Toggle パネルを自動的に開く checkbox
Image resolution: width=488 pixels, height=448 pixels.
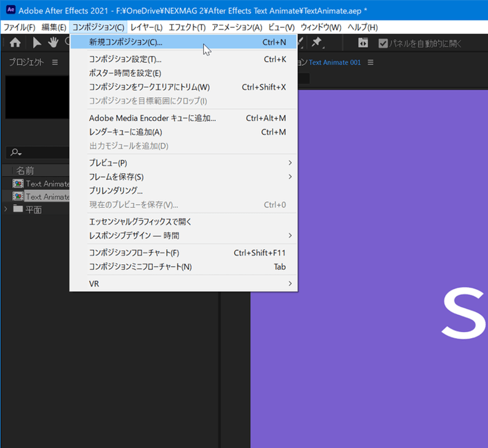(x=383, y=43)
